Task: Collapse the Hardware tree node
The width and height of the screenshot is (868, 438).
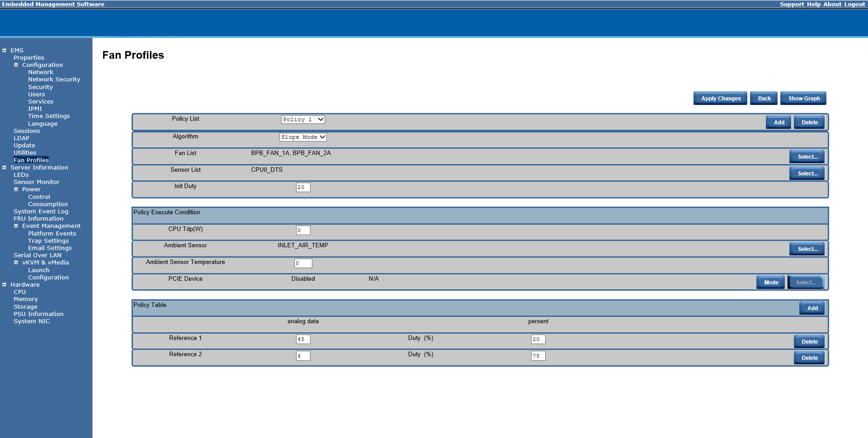Action: pyautogui.click(x=5, y=285)
